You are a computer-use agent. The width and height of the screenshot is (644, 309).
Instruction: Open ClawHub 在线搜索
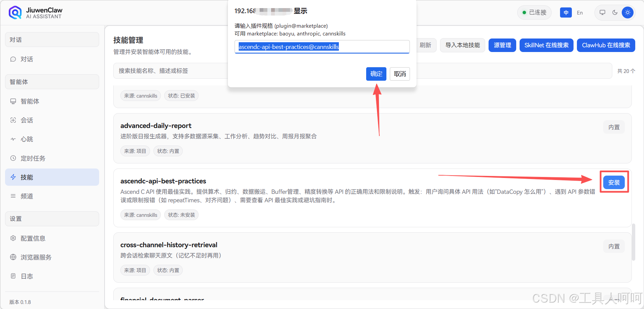point(606,45)
